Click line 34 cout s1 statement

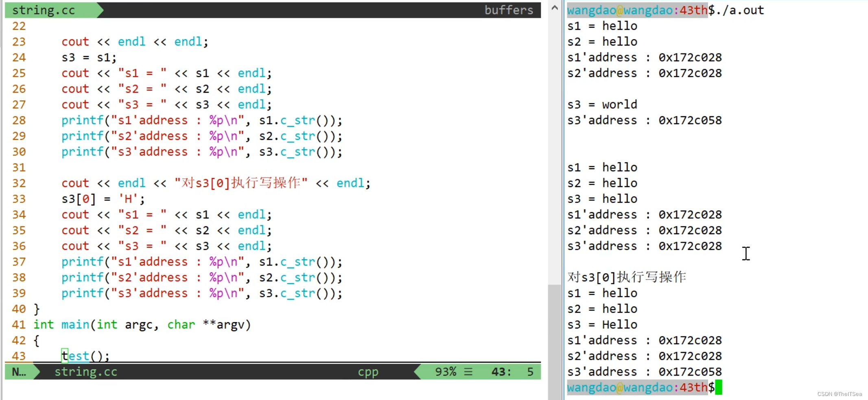point(166,215)
